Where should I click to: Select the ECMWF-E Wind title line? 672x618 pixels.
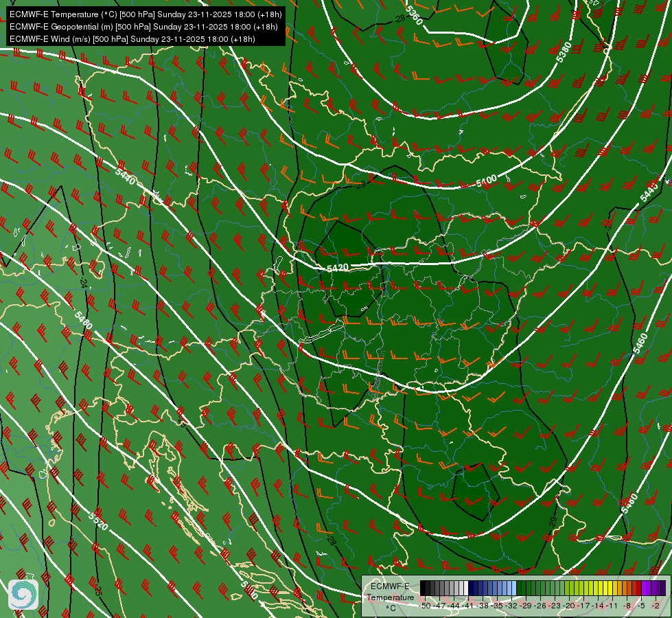pyautogui.click(x=132, y=39)
